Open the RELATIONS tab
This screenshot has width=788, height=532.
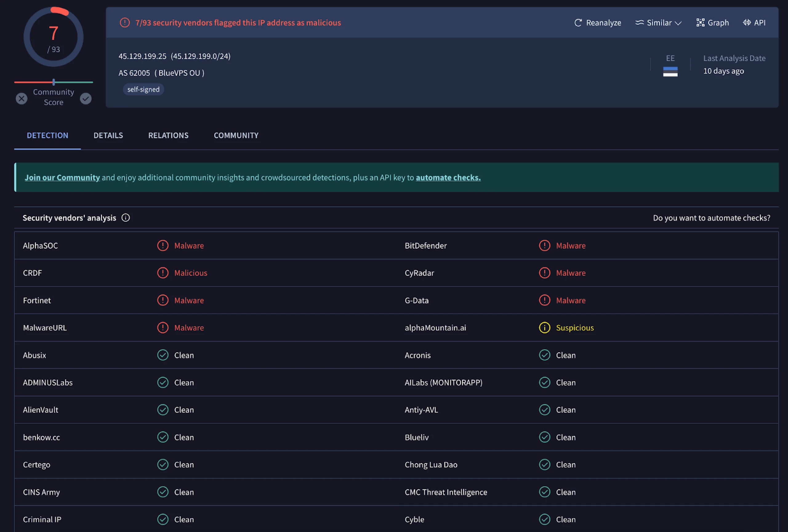tap(168, 135)
